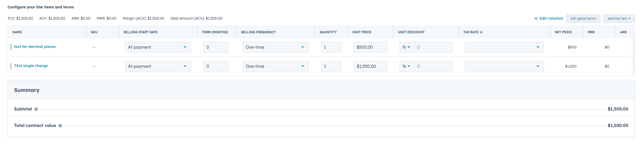Image resolution: width=644 pixels, height=166 pixels.
Task: Click the Total contract value info icon
Action: (x=60, y=126)
